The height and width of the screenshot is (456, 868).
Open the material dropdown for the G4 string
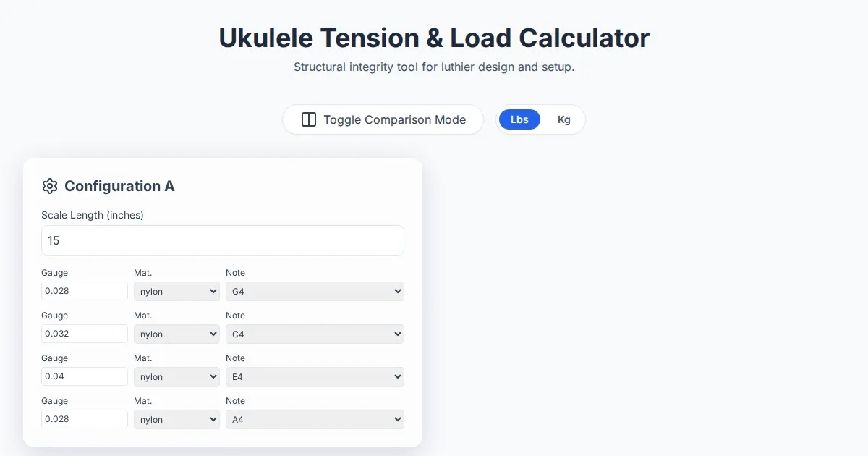[176, 291]
